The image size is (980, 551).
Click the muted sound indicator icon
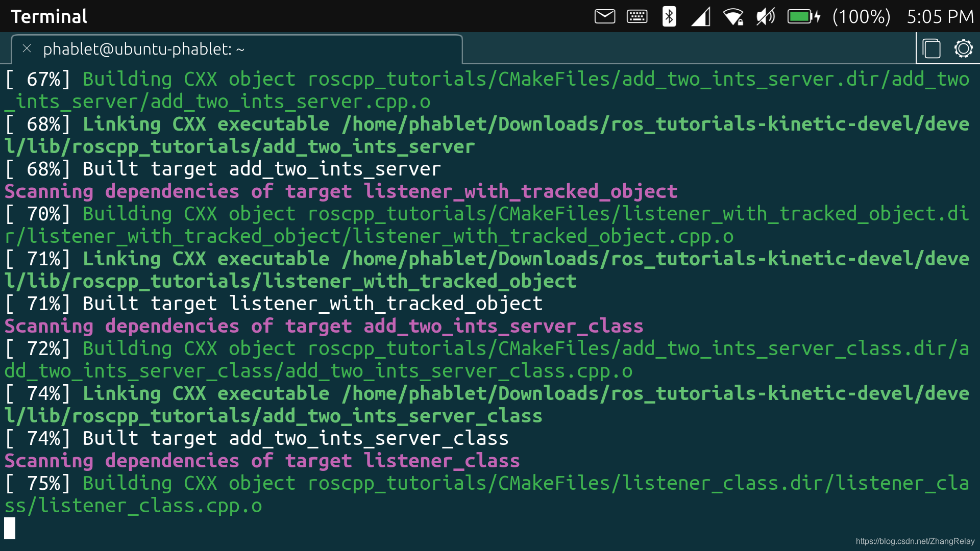coord(765,16)
